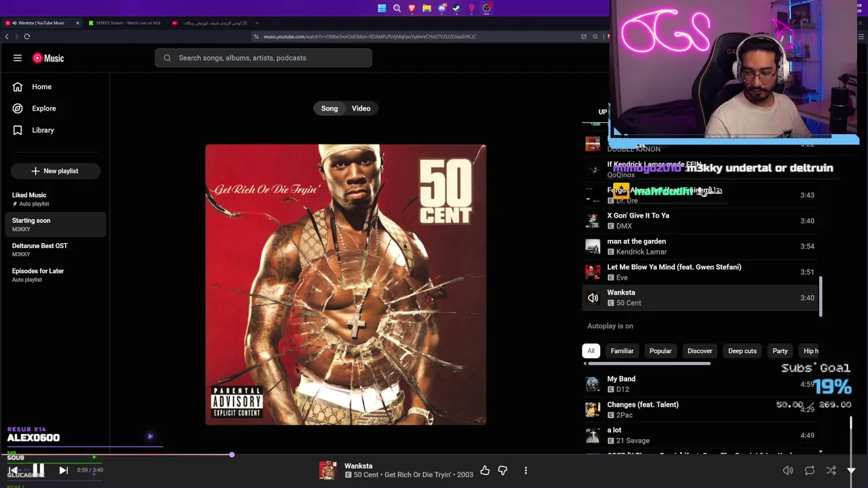Viewport: 868px width, 488px height.
Task: Click the Get Rich Or Die Tryin' album cover
Action: 346,285
